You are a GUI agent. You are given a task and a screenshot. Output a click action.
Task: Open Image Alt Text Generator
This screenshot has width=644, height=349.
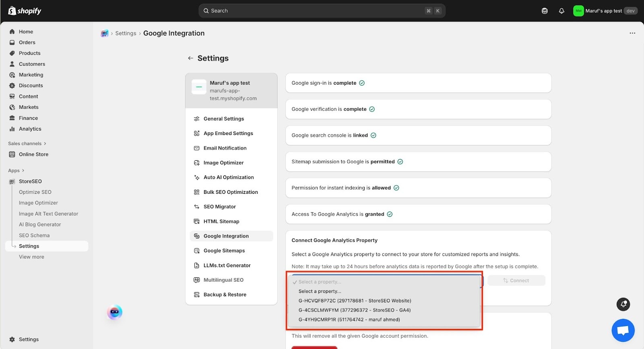48,214
